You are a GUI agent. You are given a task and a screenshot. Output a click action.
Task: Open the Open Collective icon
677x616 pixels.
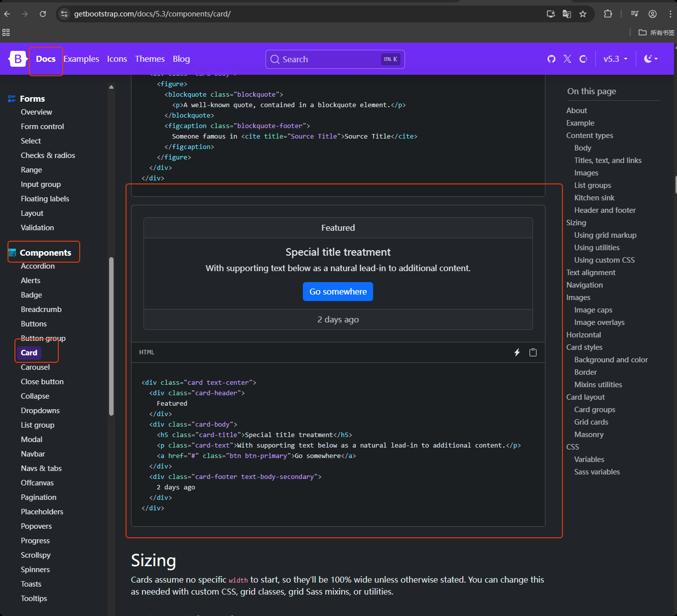(x=583, y=59)
